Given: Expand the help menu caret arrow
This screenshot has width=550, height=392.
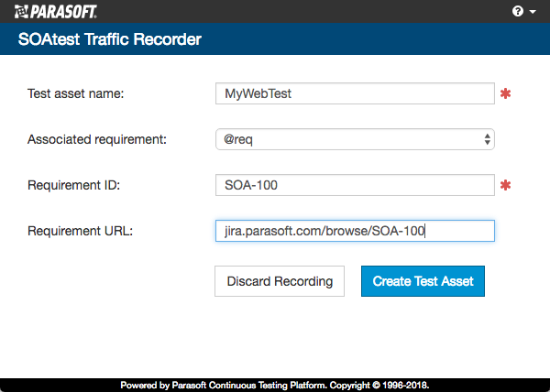Looking at the screenshot, I should [533, 12].
